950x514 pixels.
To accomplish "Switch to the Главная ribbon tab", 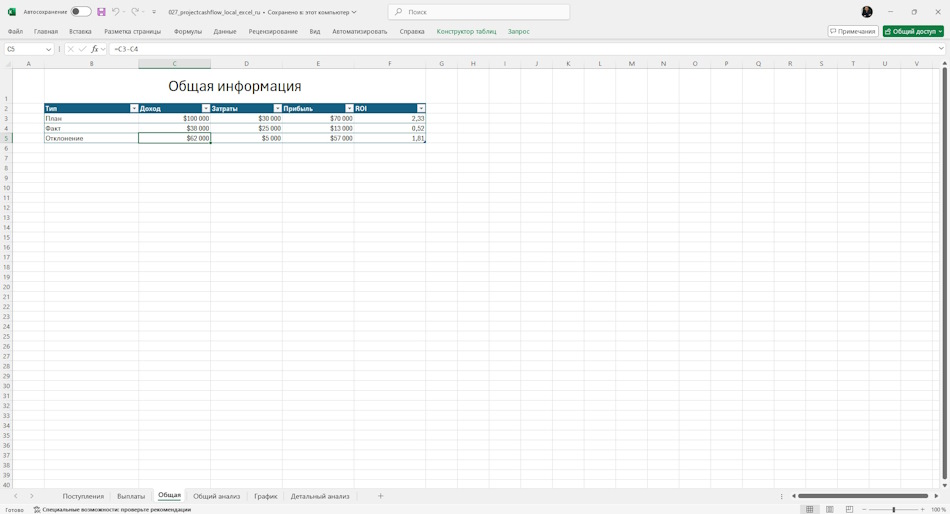I will [46, 32].
